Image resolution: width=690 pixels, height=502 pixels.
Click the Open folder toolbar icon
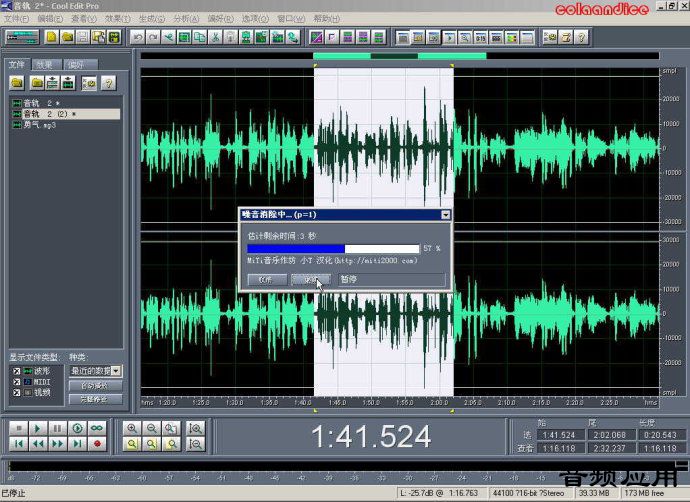tap(67, 37)
